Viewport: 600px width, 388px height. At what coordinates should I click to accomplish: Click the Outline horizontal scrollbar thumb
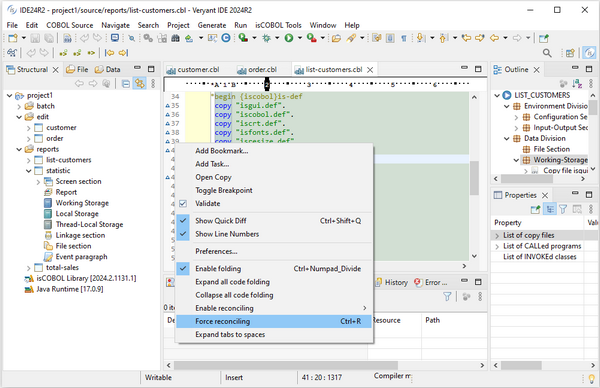click(527, 179)
